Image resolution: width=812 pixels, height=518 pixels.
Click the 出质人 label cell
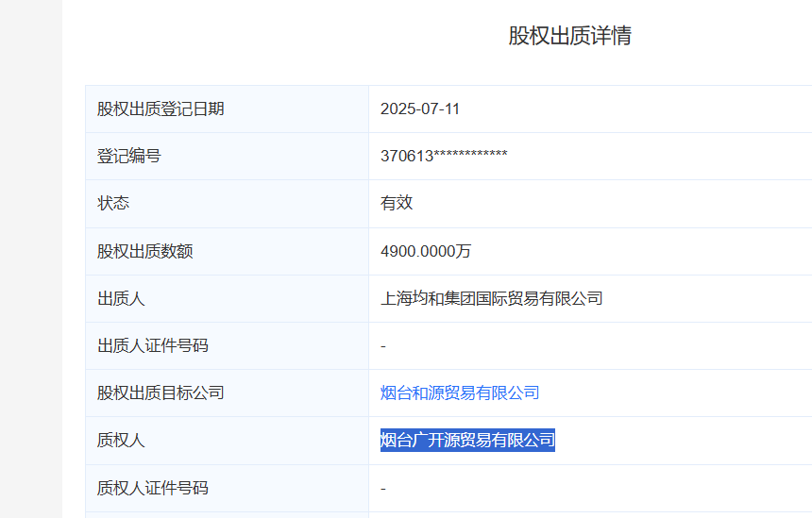coord(227,298)
